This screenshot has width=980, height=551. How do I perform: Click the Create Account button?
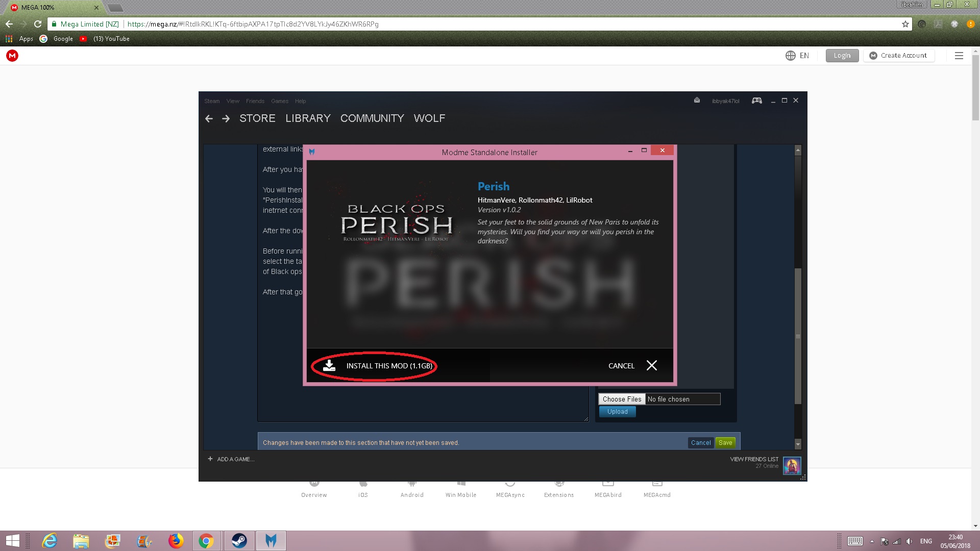click(898, 56)
